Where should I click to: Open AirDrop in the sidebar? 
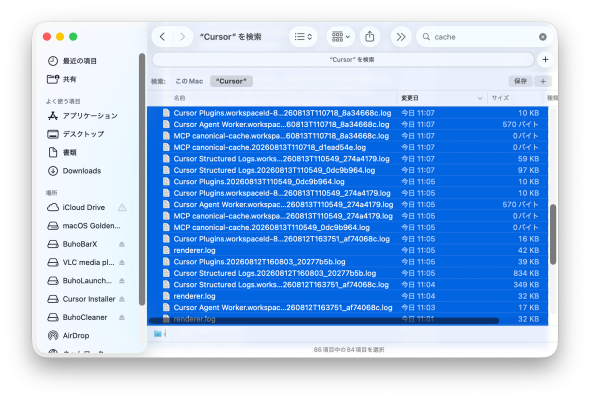pos(76,335)
